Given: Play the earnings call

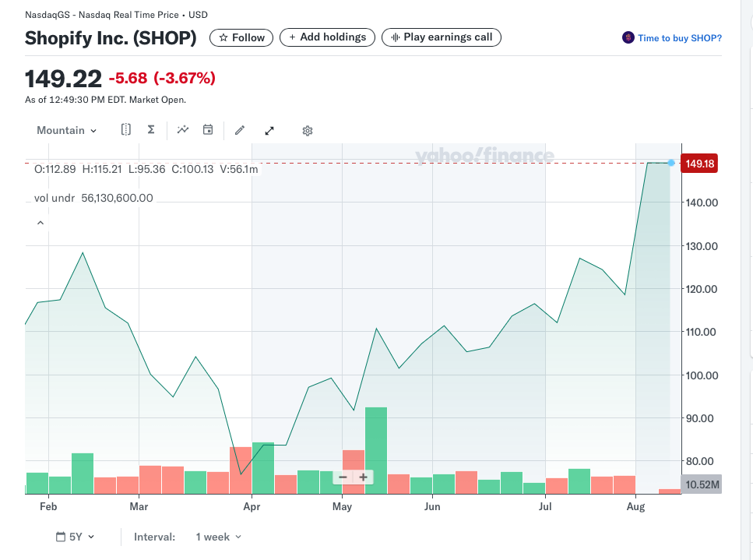Looking at the screenshot, I should (442, 37).
